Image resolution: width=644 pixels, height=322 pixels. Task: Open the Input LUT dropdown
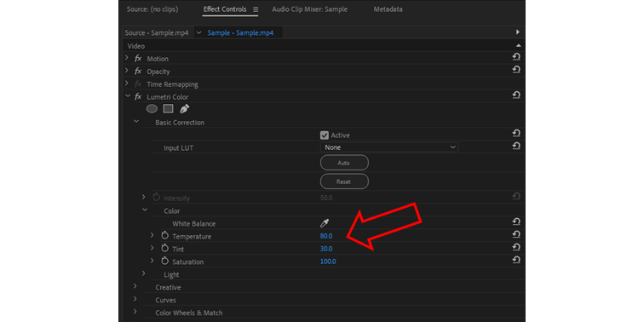pyautogui.click(x=389, y=147)
